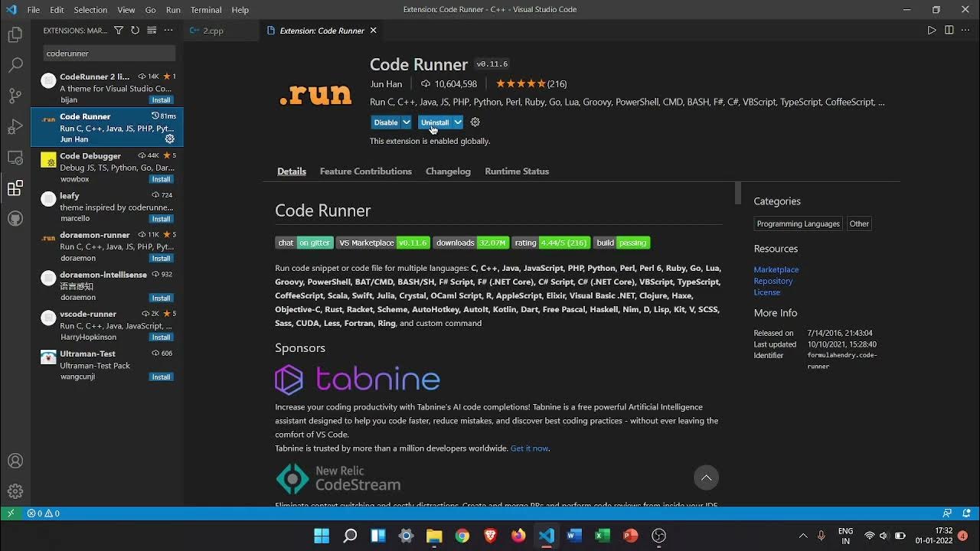The width and height of the screenshot is (980, 551).
Task: Click the Programming Languages category tag
Action: click(798, 223)
